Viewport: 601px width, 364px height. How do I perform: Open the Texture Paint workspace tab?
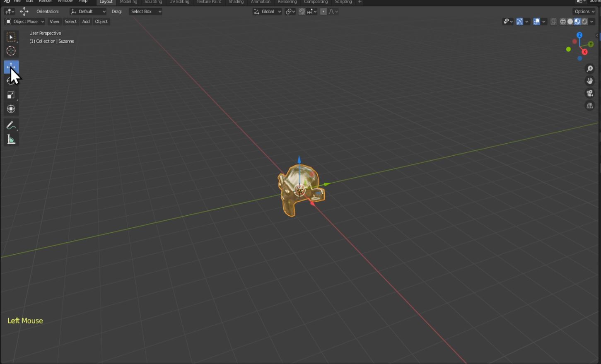pyautogui.click(x=209, y=2)
